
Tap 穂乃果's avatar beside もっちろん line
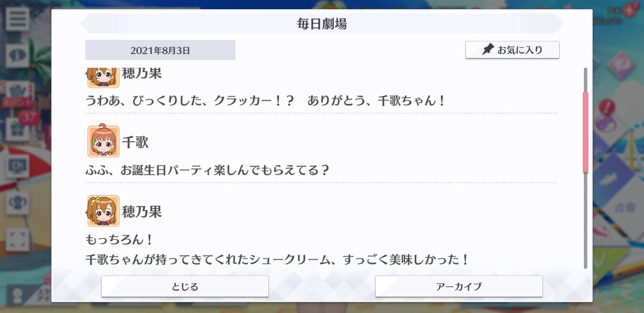(103, 211)
